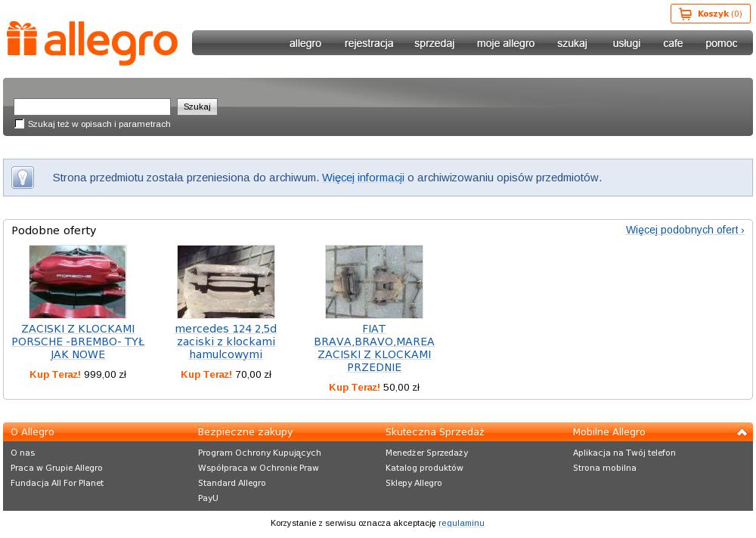Open FIAT BRAVA,BRAVO,MAREA offer link
Viewport: 756px width, 538px height.
pyautogui.click(x=374, y=348)
